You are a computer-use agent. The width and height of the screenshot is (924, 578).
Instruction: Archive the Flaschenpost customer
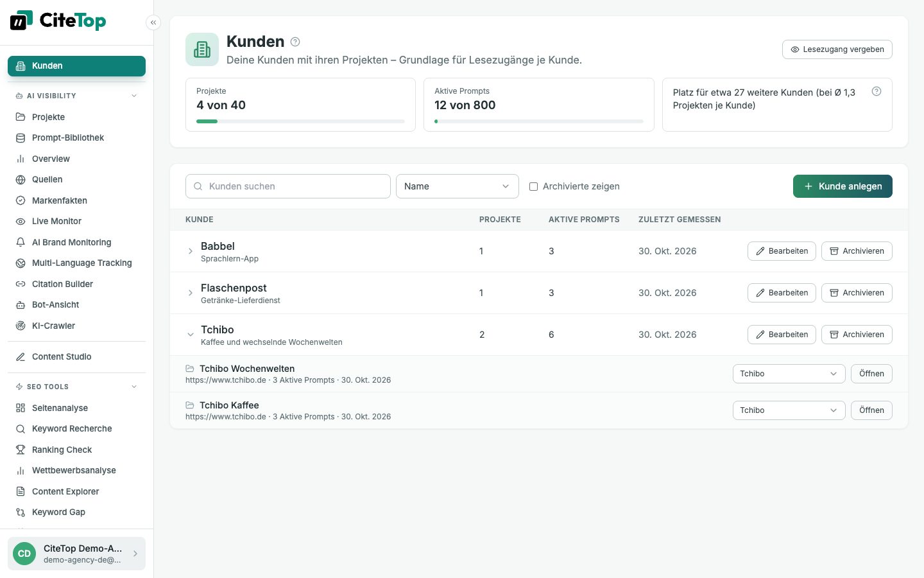[x=857, y=293]
